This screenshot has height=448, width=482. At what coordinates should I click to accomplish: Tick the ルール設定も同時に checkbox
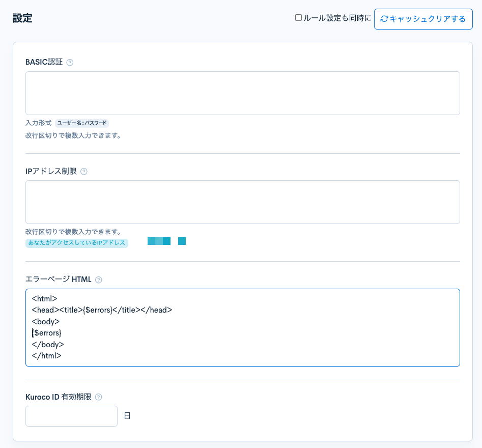298,18
